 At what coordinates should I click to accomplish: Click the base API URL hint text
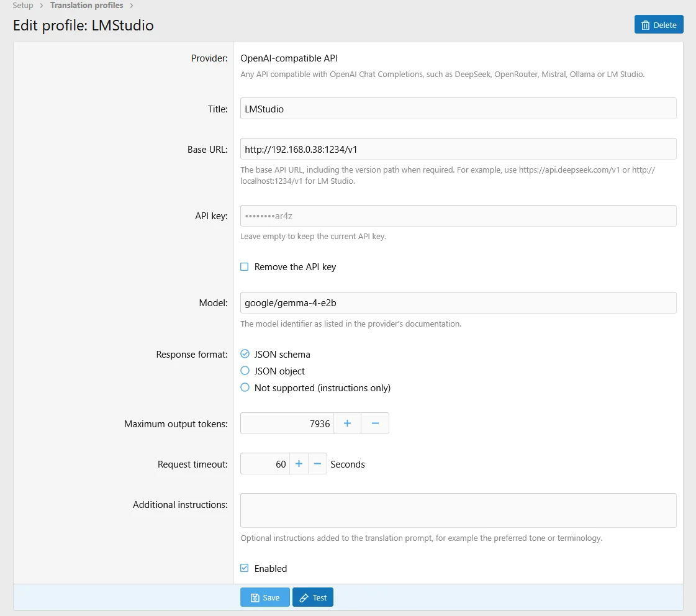tap(448, 175)
